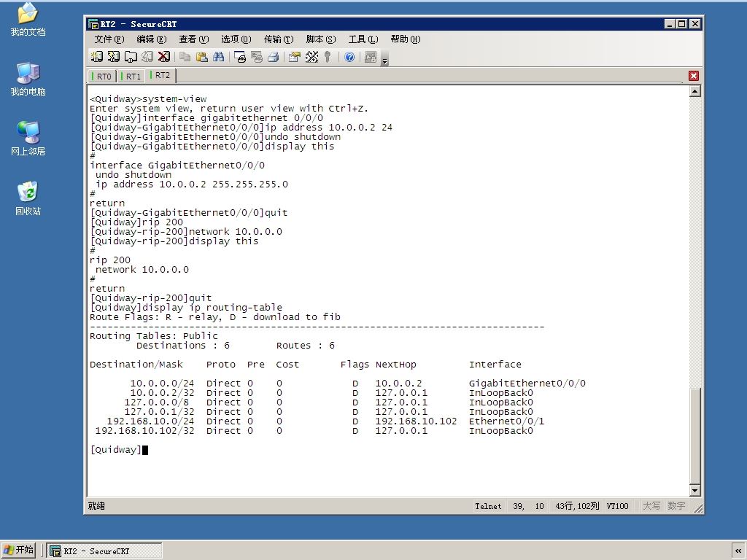Expand the taskbar tray chevron
The image size is (747, 560).
point(738,551)
